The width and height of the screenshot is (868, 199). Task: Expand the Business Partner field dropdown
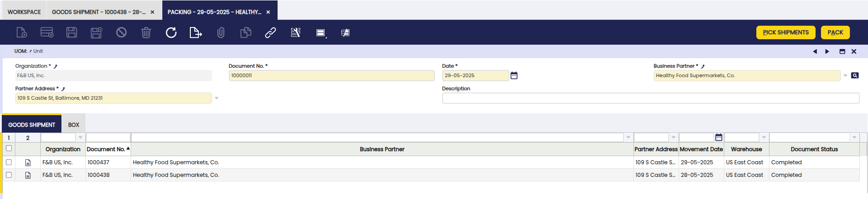tap(845, 76)
